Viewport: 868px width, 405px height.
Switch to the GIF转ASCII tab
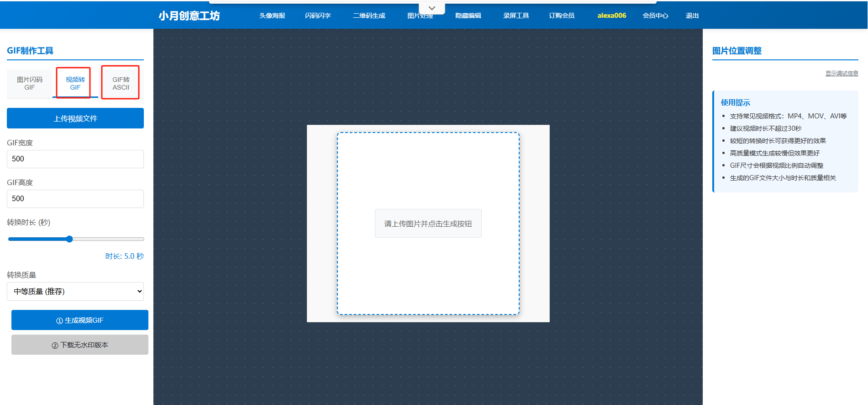(121, 83)
